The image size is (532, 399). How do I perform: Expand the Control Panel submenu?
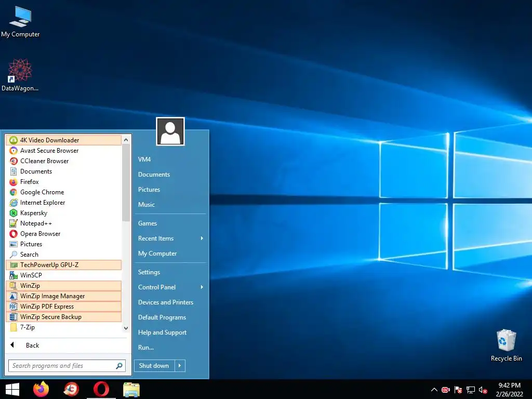tap(170, 287)
